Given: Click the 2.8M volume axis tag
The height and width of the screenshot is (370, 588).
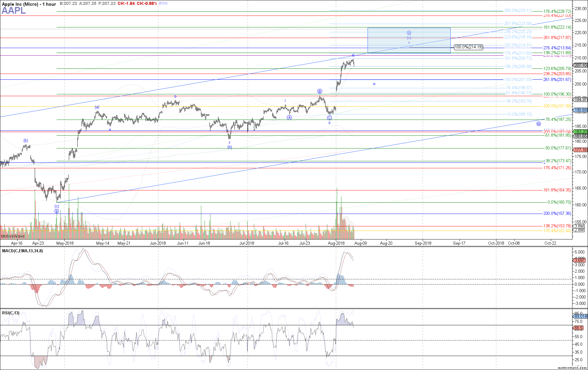Looking at the screenshot, I should 579,230.
